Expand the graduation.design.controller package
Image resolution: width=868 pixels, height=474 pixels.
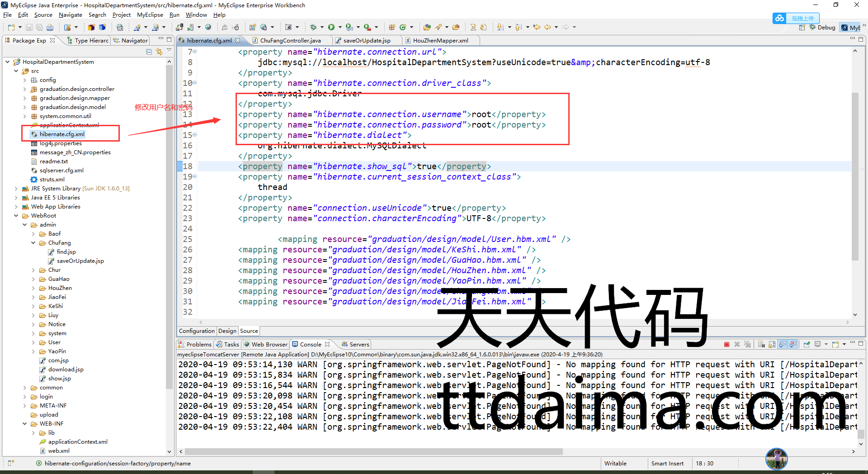point(25,89)
